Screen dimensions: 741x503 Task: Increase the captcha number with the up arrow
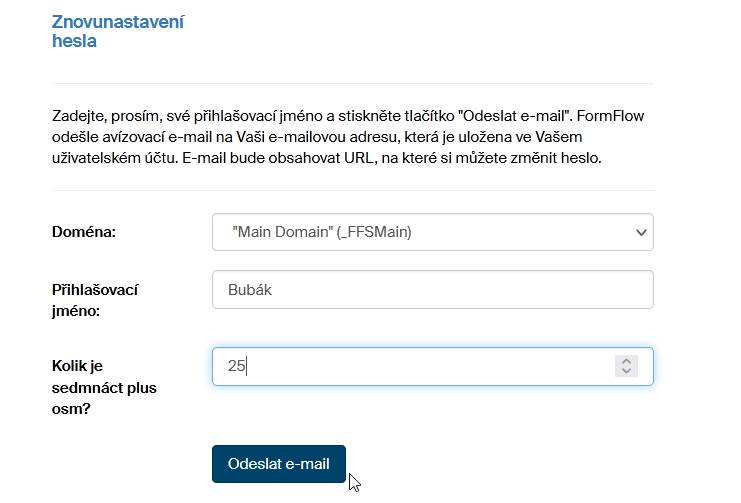pos(626,361)
